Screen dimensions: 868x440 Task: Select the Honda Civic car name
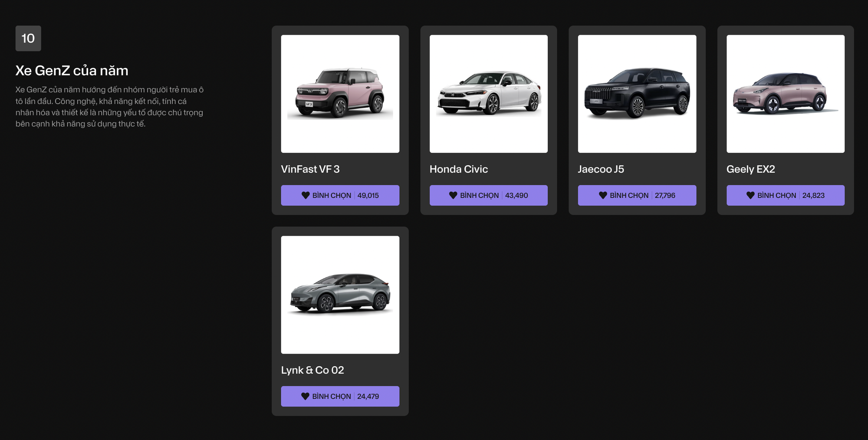(459, 169)
